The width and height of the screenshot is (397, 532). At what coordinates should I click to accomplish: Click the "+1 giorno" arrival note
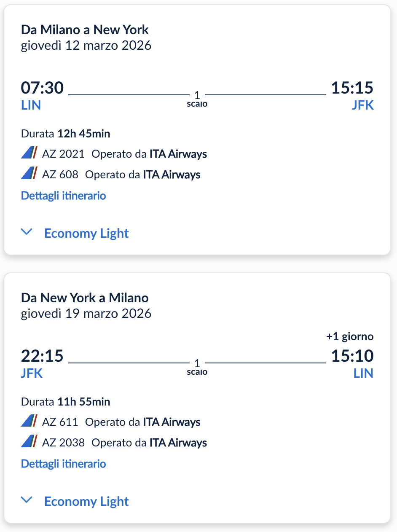pos(350,336)
